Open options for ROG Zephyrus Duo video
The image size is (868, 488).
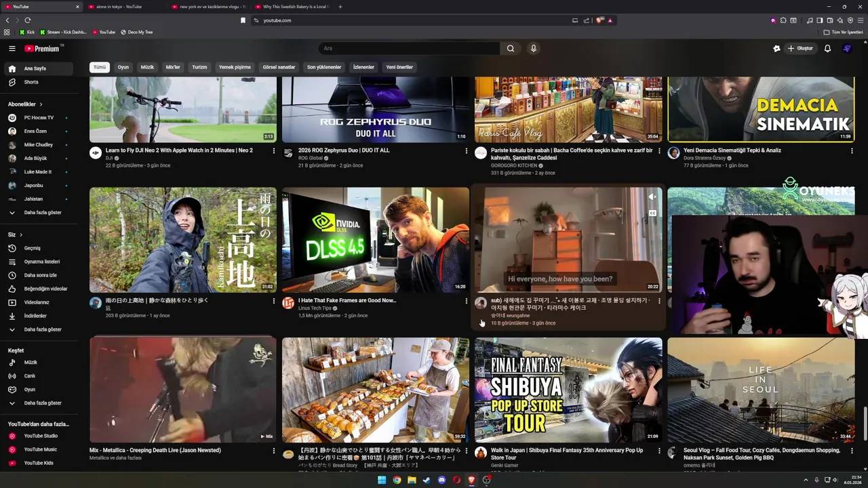coord(467,151)
